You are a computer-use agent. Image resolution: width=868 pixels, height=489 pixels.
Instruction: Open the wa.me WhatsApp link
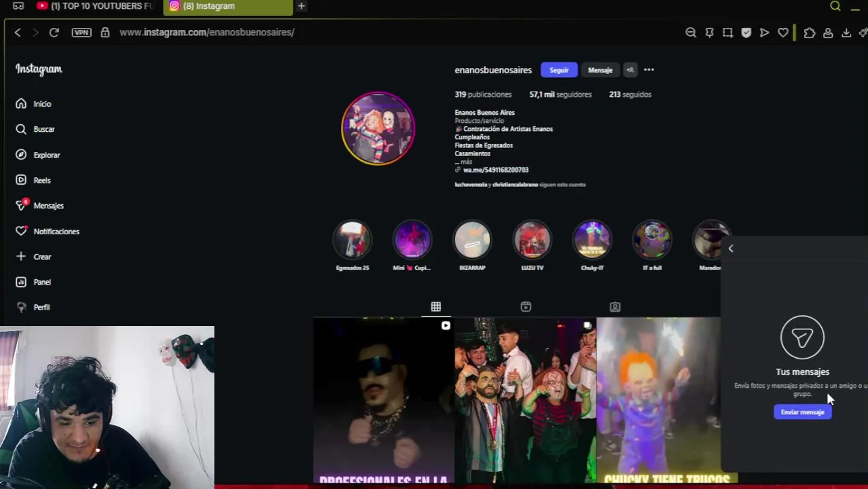tap(495, 170)
